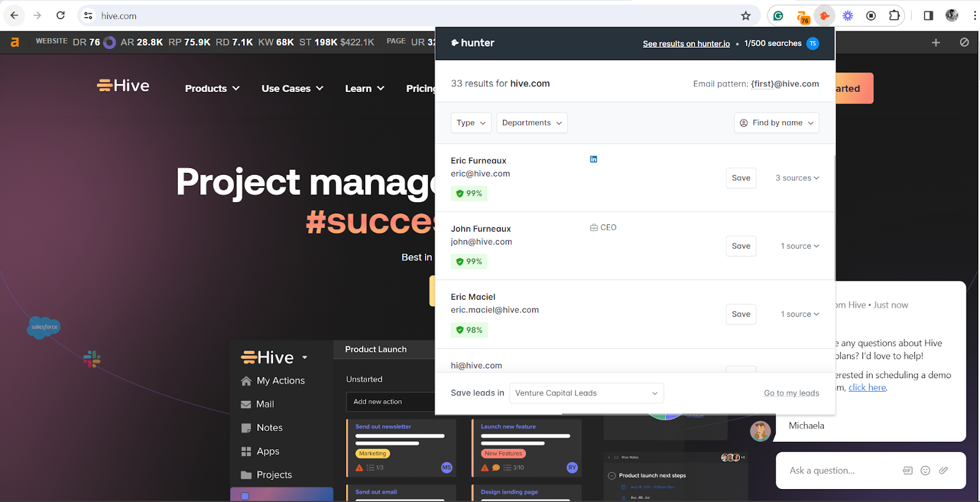Click the Hunter extension icon in toolbar
The width and height of the screenshot is (980, 502).
pyautogui.click(x=824, y=16)
